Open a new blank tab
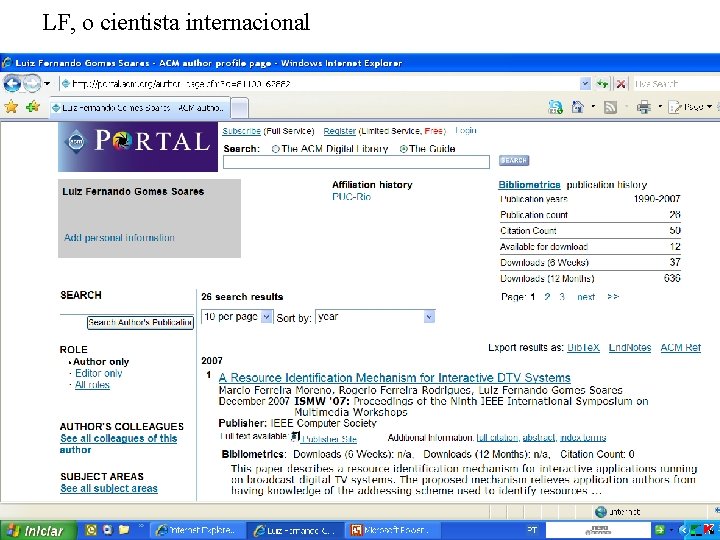The height and width of the screenshot is (540, 720). tap(239, 108)
